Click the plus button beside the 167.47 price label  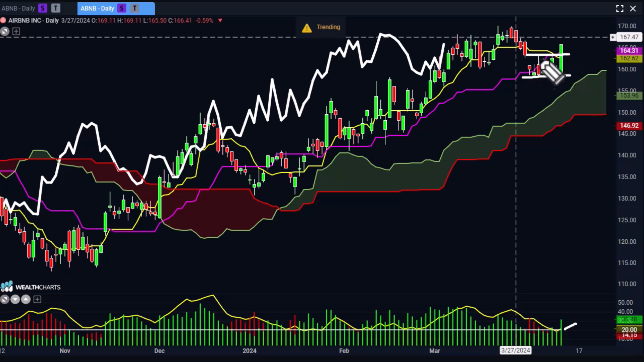(613, 37)
